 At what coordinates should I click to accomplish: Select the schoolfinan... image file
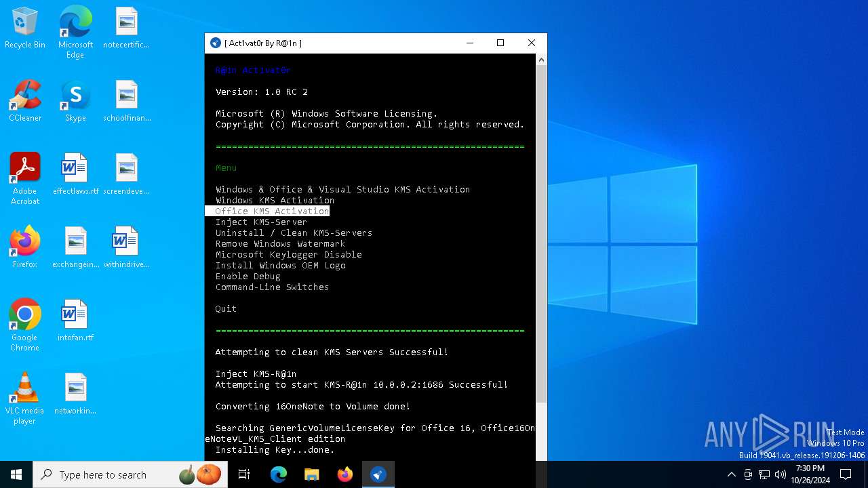tap(126, 102)
